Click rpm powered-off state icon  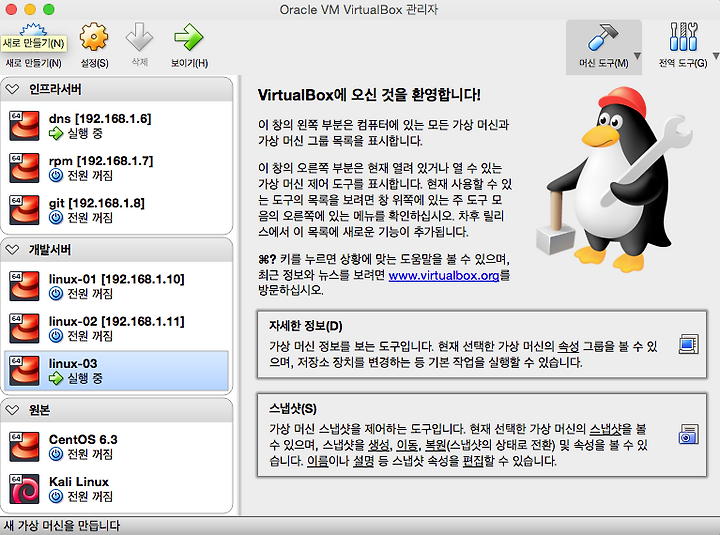click(56, 175)
